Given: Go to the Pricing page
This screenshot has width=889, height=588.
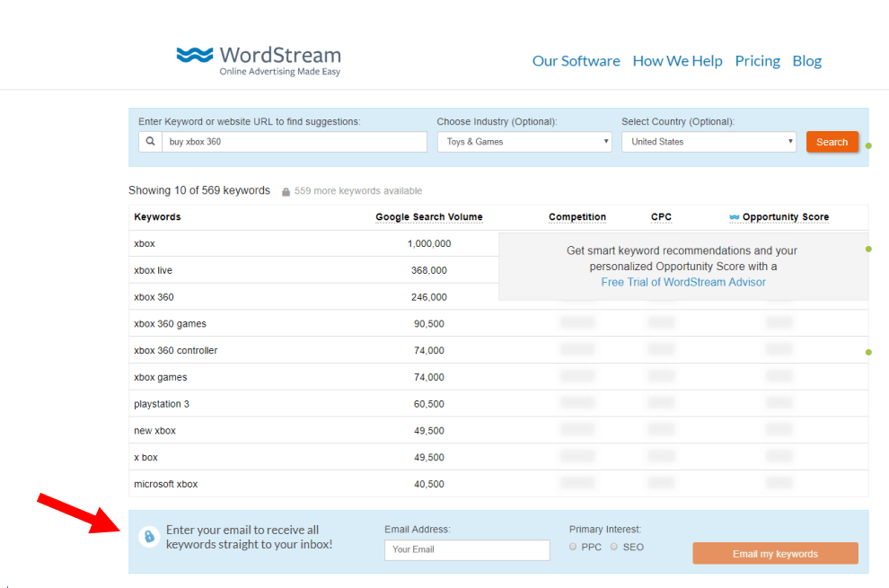Looking at the screenshot, I should click(x=758, y=61).
